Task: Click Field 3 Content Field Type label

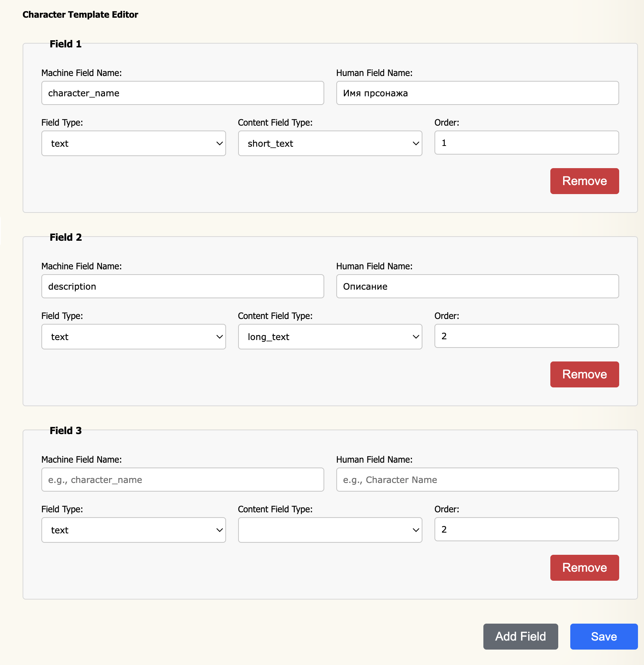Action: click(275, 509)
